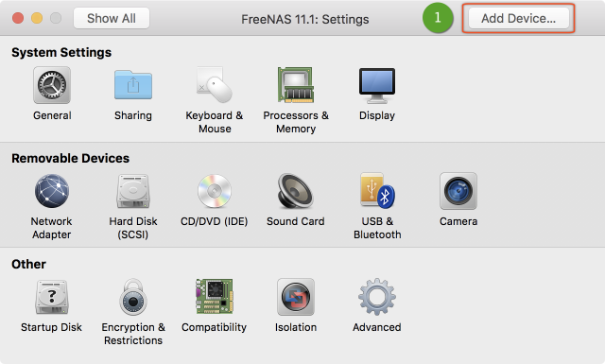The width and height of the screenshot is (605, 364).
Task: Click the Add Device... button
Action: (519, 18)
